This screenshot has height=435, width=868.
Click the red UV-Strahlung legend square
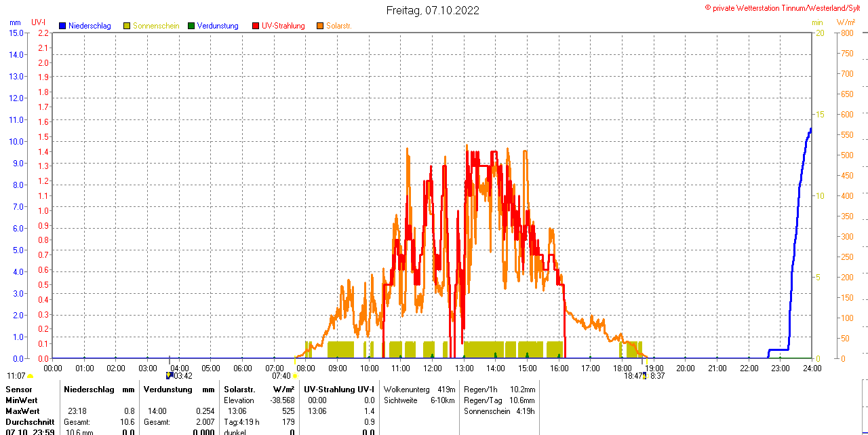[256, 26]
